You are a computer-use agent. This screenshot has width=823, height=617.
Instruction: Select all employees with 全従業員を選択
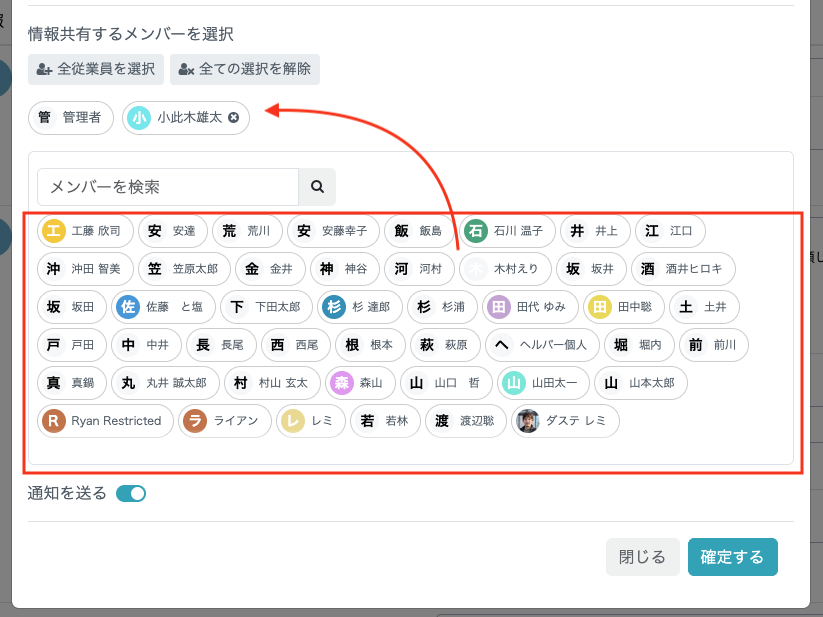(x=95, y=70)
